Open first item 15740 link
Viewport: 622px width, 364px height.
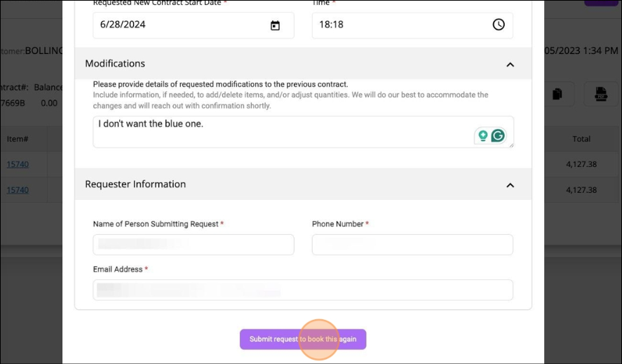[18, 165]
